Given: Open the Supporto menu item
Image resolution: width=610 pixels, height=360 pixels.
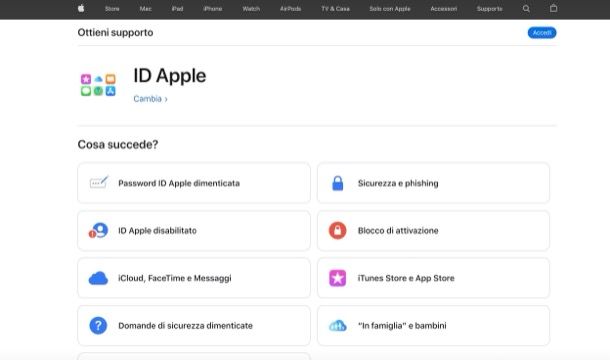Looking at the screenshot, I should point(489,9).
